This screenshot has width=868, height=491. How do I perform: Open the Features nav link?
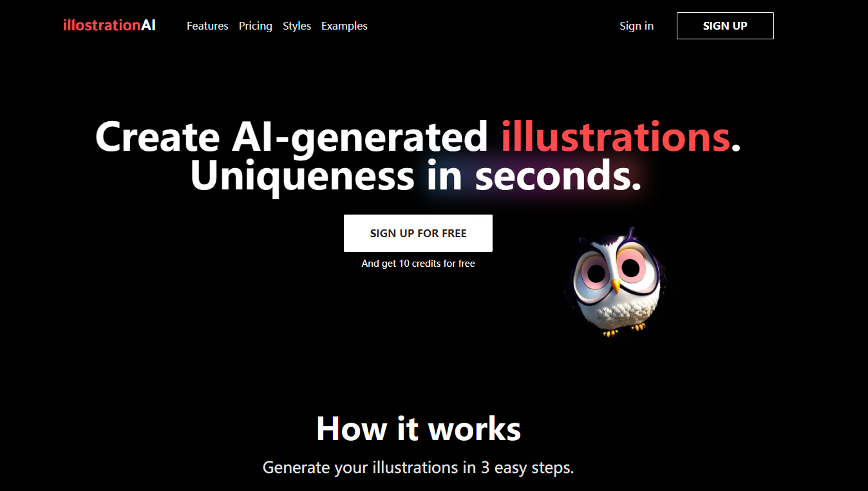pyautogui.click(x=207, y=26)
